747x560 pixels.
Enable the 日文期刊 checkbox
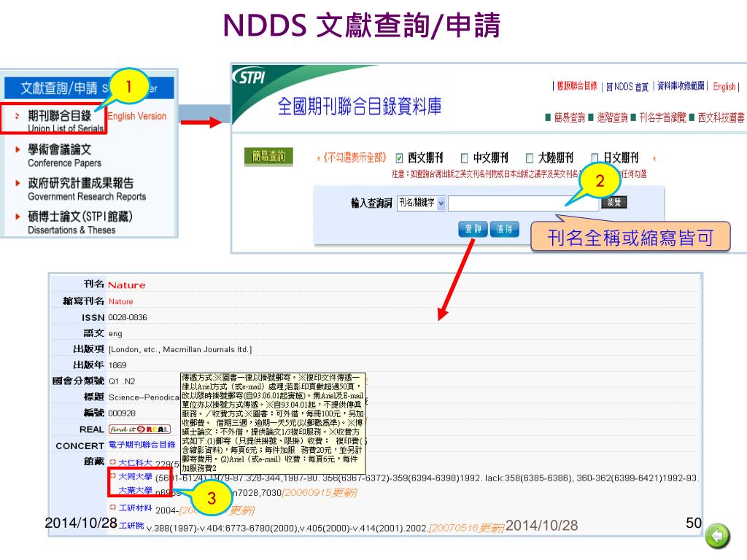(x=595, y=158)
